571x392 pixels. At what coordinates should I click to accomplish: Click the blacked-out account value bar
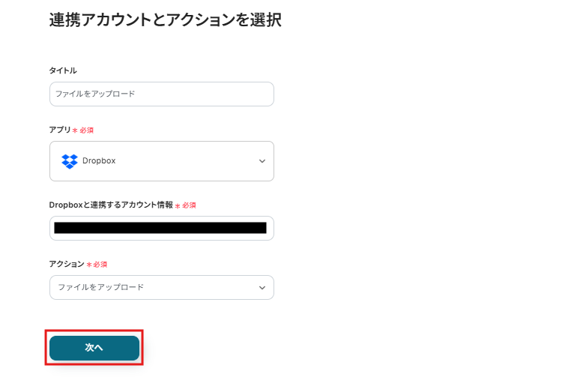160,228
